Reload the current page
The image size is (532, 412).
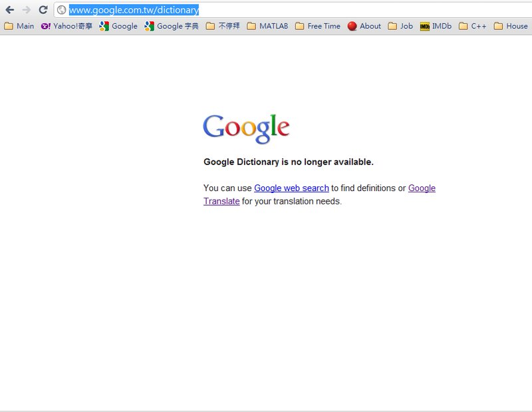pos(43,10)
